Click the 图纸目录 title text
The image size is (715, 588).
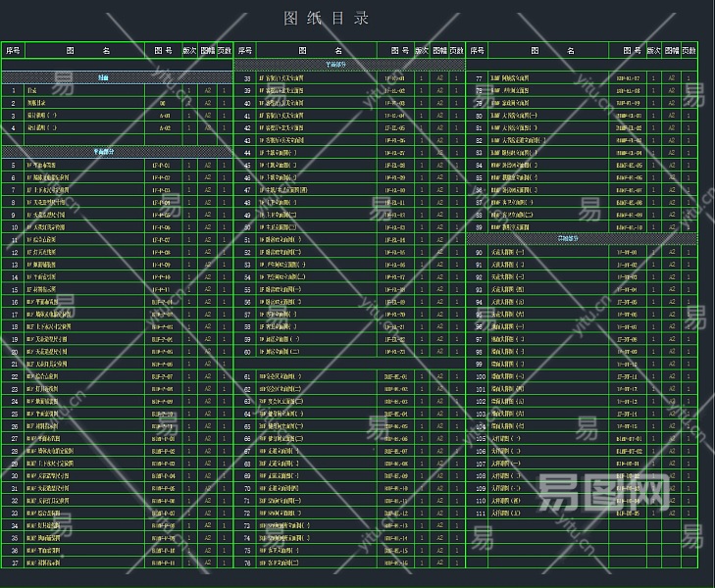[x=326, y=19]
